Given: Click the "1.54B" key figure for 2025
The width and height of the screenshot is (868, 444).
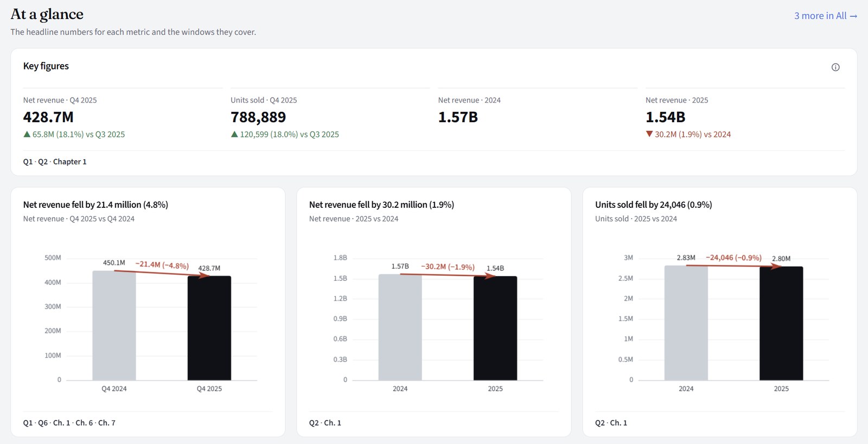Looking at the screenshot, I should click(666, 117).
